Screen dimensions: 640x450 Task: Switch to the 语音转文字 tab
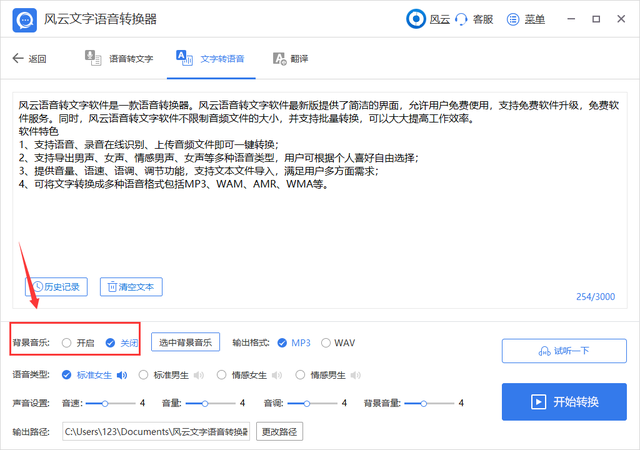pyautogui.click(x=119, y=58)
